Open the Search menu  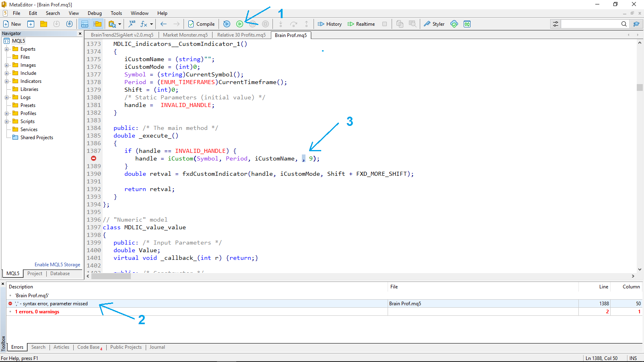click(53, 13)
